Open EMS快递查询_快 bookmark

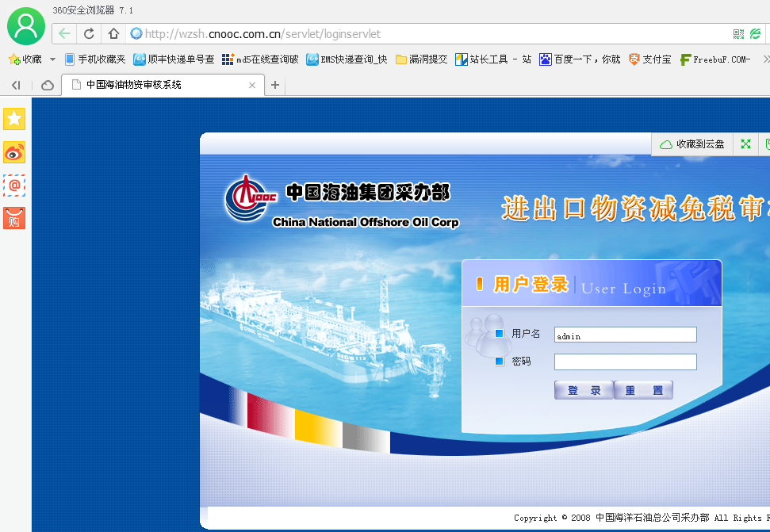pos(347,59)
